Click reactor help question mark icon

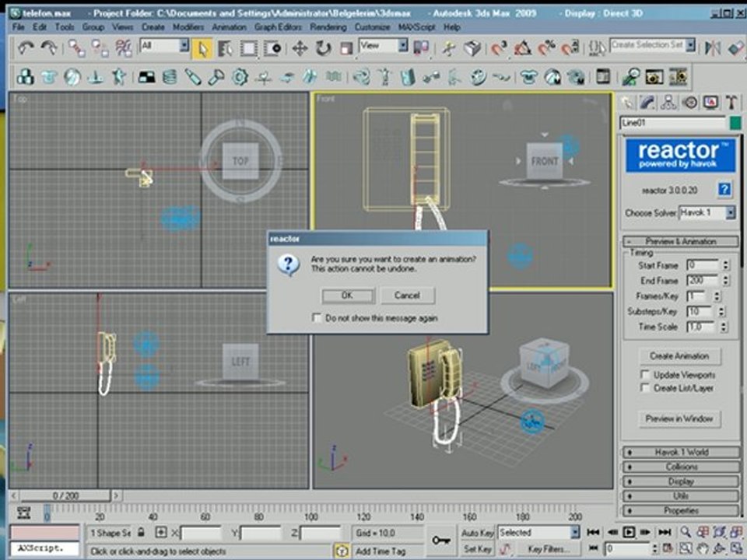coord(724,190)
